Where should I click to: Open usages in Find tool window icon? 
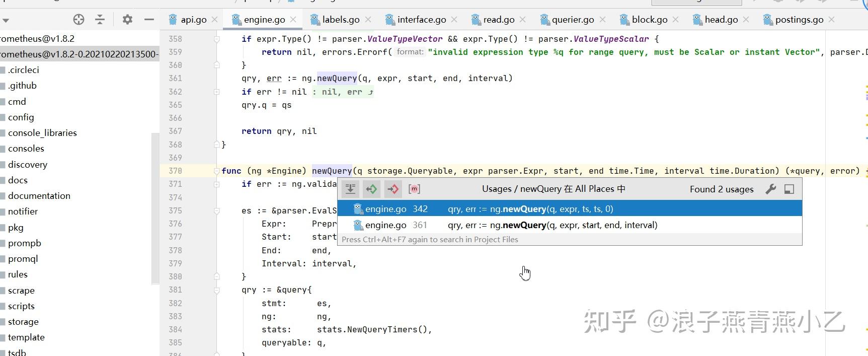[x=789, y=189]
